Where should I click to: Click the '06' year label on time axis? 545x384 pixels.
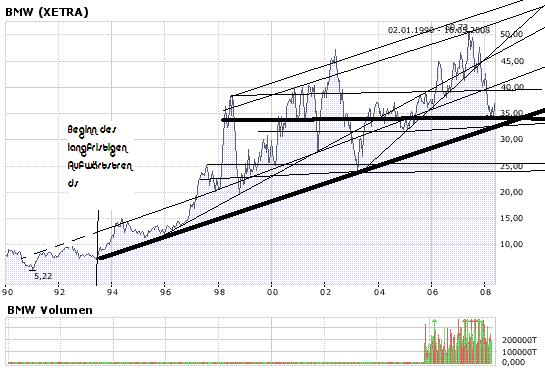tap(432, 292)
